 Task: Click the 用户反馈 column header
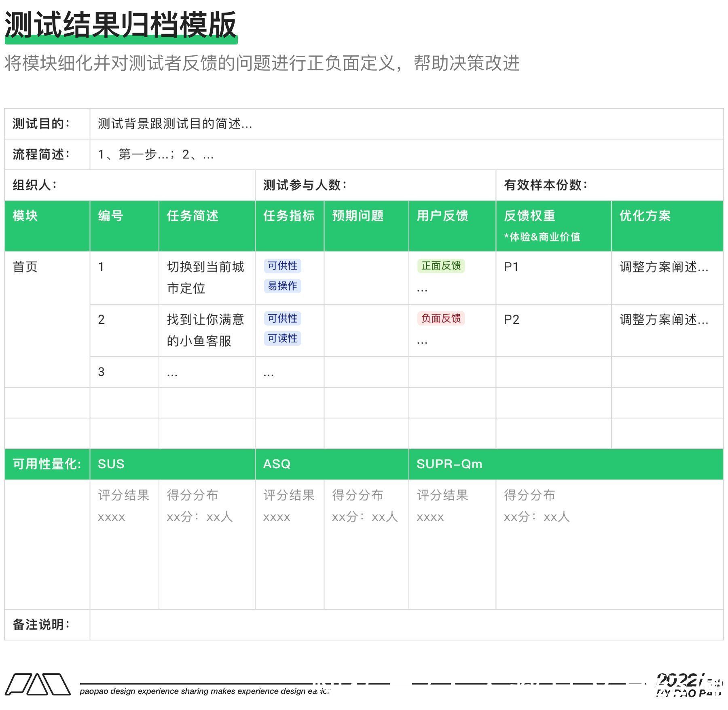(452, 226)
